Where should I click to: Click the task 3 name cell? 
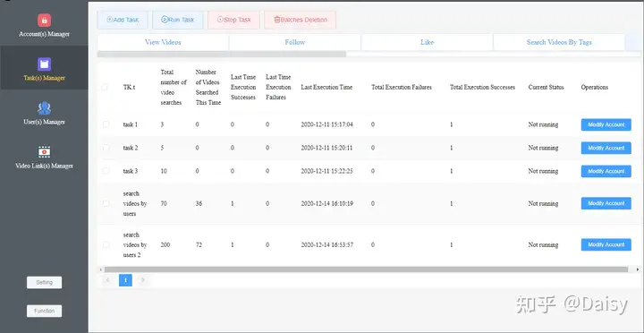pyautogui.click(x=131, y=171)
